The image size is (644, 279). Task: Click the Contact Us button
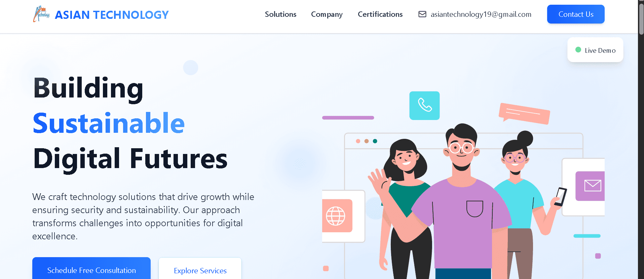[x=576, y=14]
